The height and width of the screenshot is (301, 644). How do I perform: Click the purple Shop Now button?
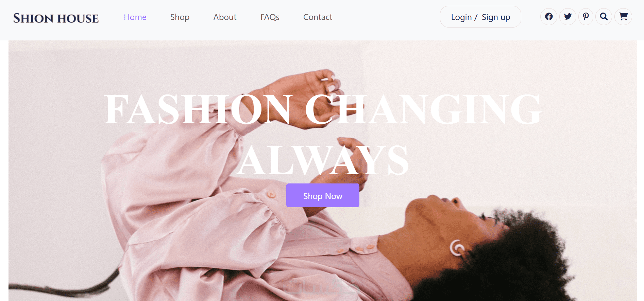pos(323,195)
